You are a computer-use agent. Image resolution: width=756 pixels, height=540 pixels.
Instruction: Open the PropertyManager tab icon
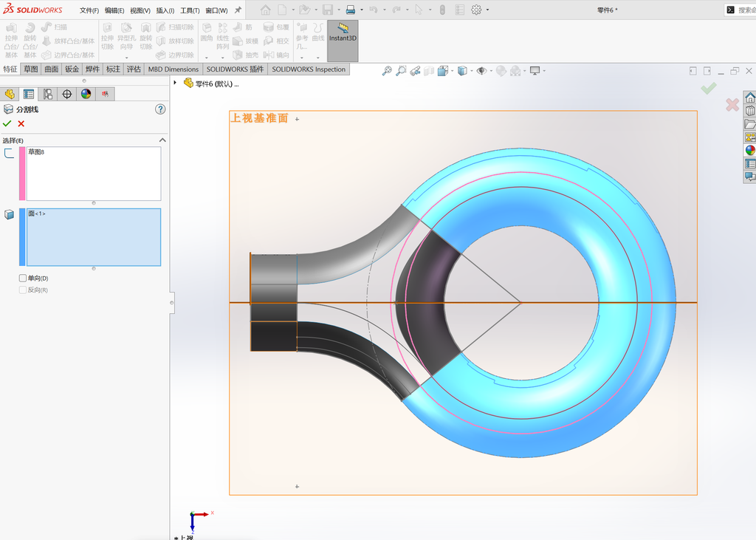click(29, 94)
